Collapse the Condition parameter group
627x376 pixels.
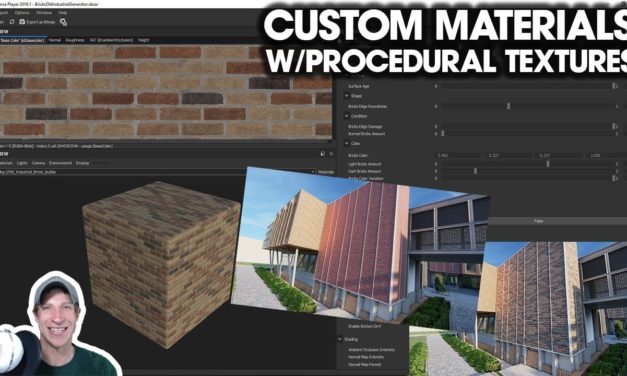tap(347, 116)
